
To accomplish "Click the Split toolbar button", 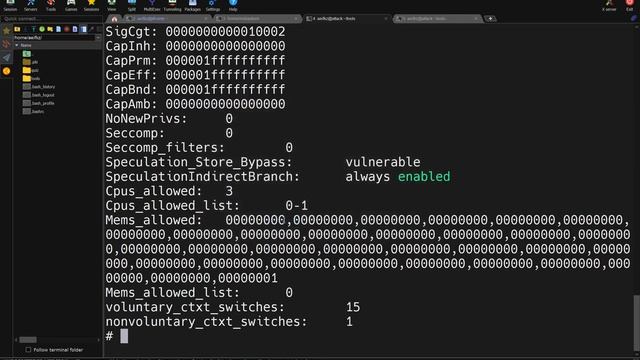I will pyautogui.click(x=131, y=6).
